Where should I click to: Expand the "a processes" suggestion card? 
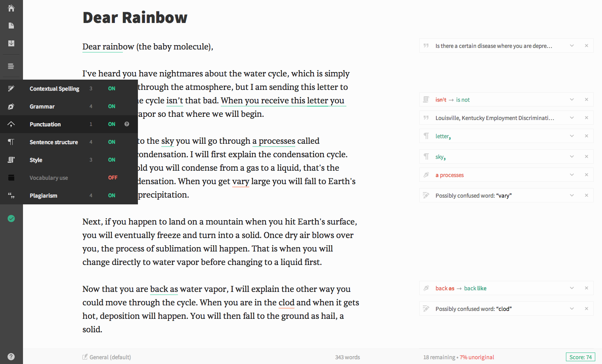pos(572,175)
